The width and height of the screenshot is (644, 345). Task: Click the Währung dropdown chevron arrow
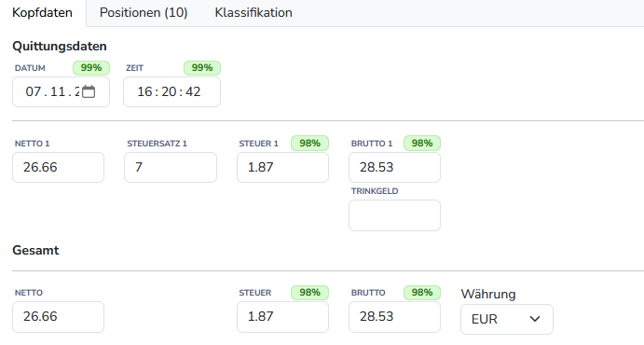[x=535, y=319]
